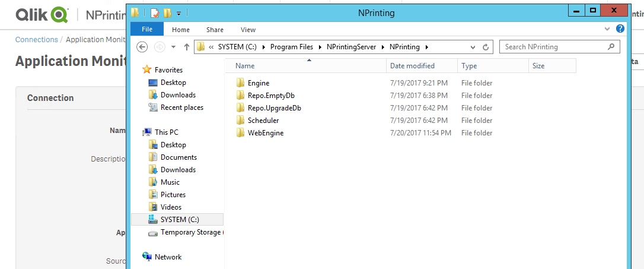Screen dimensions: 644x269
Task: Open the Pictures folder
Action: point(173,195)
